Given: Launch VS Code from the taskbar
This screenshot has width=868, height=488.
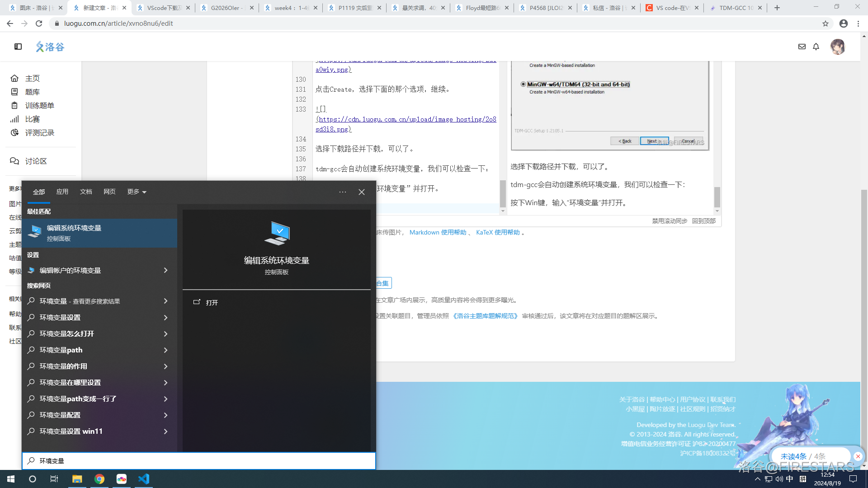Looking at the screenshot, I should click(x=143, y=479).
